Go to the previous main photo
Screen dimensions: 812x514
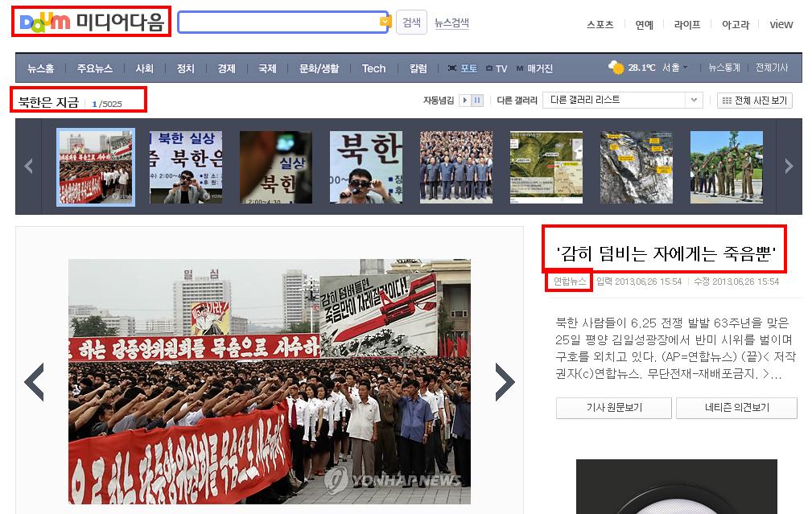pos(34,382)
